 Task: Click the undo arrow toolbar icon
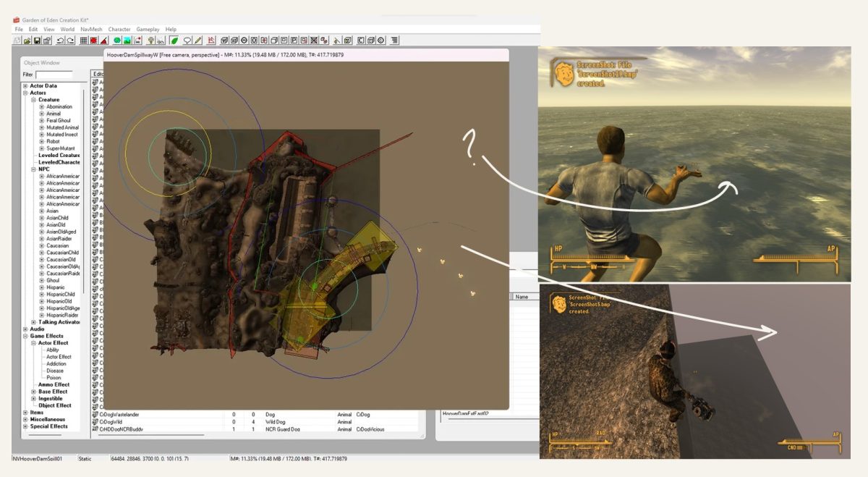click(x=60, y=40)
